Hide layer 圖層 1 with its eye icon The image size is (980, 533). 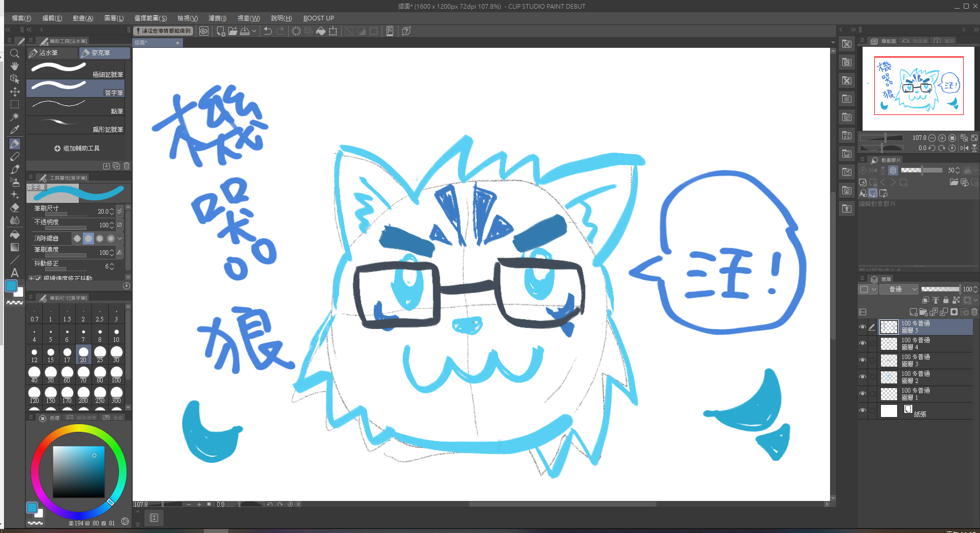click(x=863, y=394)
